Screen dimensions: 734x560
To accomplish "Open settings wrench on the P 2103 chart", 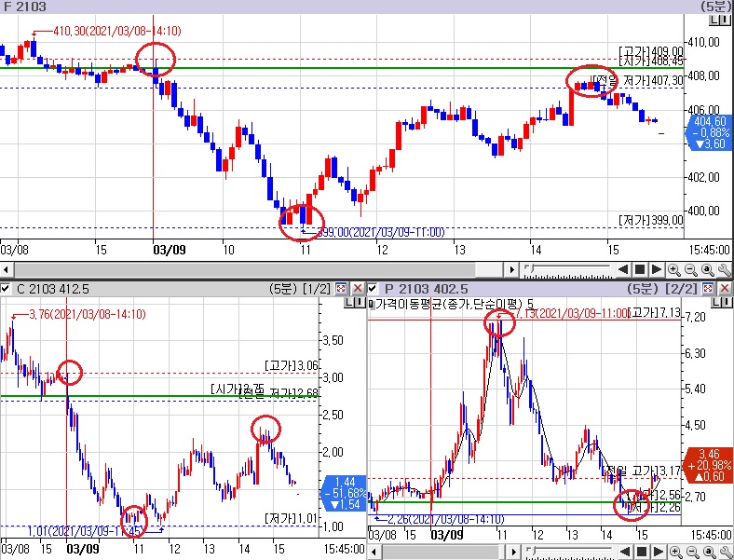I will coord(725,552).
